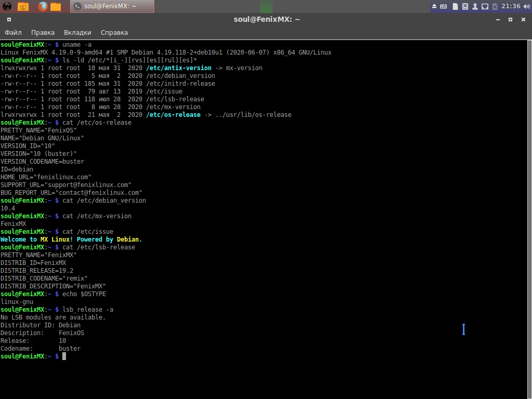This screenshot has height=399, width=532.
Task: Click 'No LSB modules are available.'
Action: pos(54,317)
